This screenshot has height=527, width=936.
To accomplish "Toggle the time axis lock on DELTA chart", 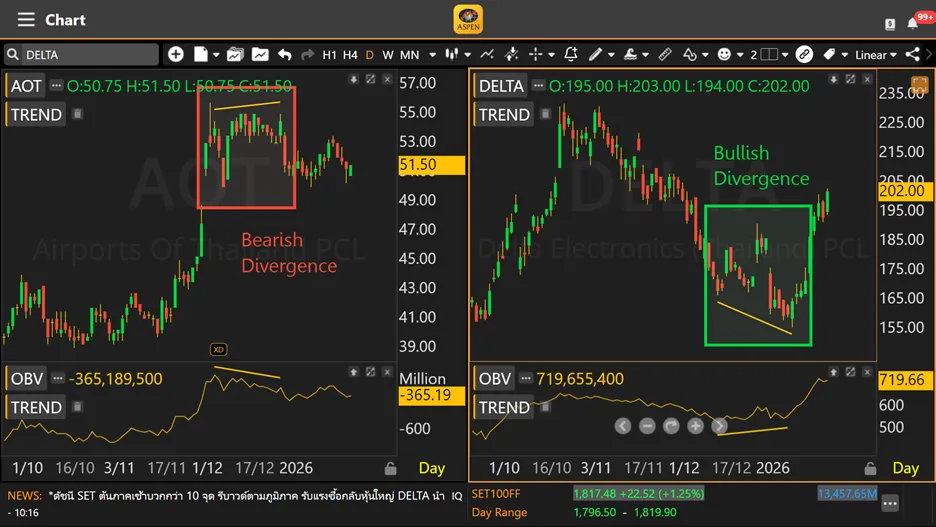I will click(870, 468).
